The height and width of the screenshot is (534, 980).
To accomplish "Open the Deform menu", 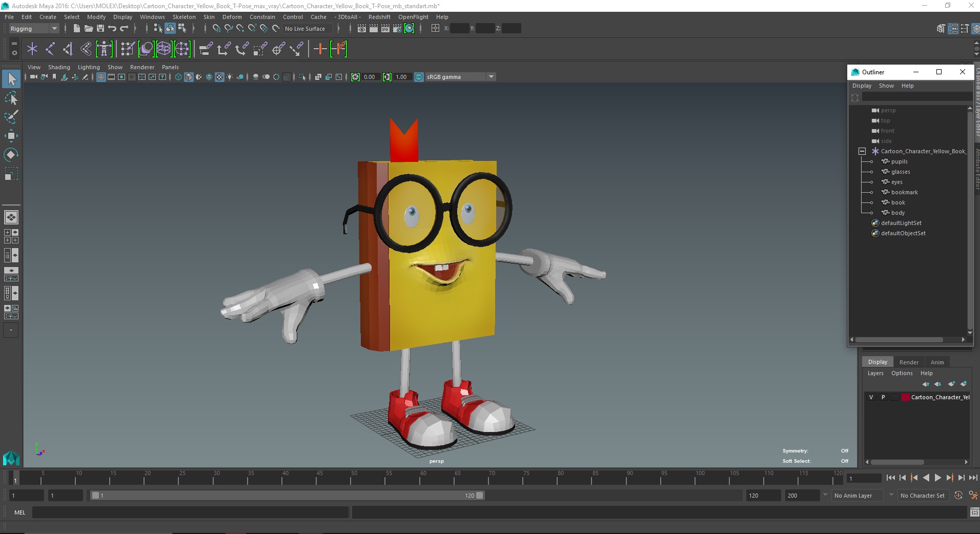I will click(x=232, y=17).
